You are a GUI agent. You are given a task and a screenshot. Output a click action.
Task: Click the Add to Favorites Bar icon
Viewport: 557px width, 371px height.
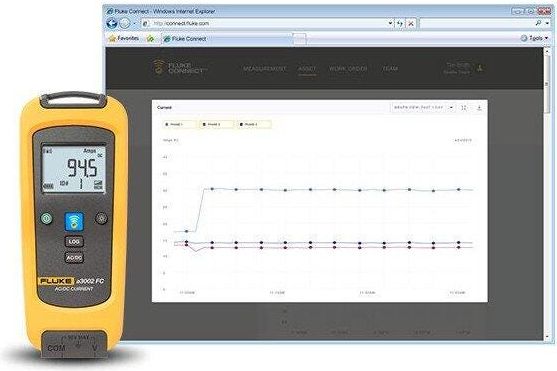[x=151, y=38]
